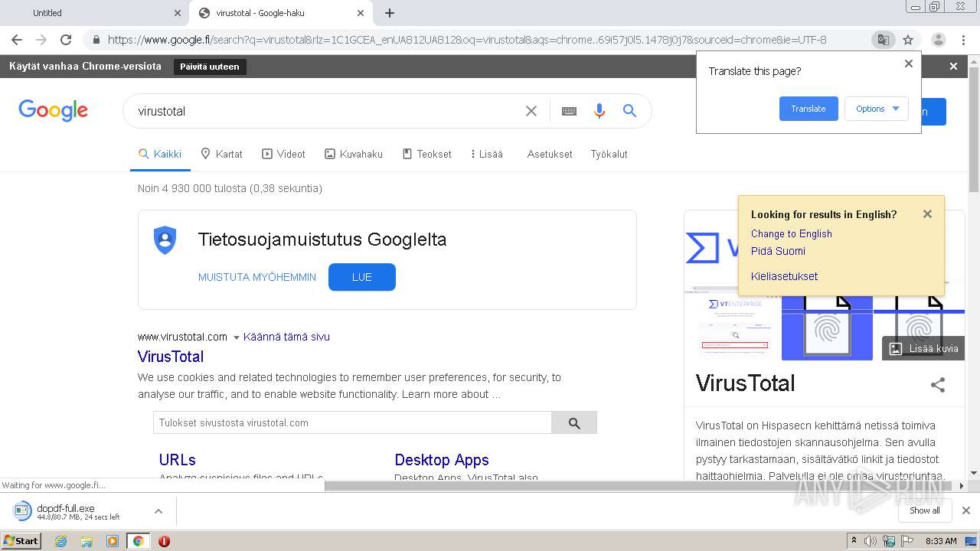980x551 pixels.
Task: Click the Tulokset sivustosta virustotal.com search field
Action: 352,423
